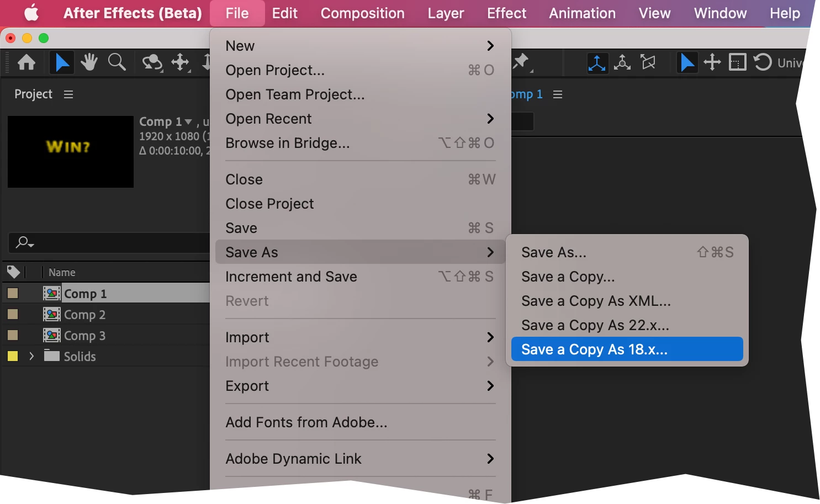Choose Close from File menu
Viewport: 820px width, 504px height.
(x=360, y=179)
